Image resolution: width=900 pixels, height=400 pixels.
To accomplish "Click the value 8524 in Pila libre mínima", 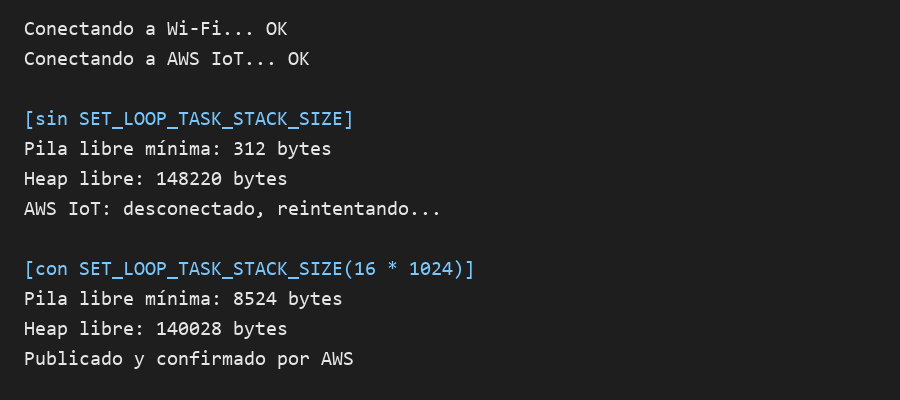I will tap(254, 299).
